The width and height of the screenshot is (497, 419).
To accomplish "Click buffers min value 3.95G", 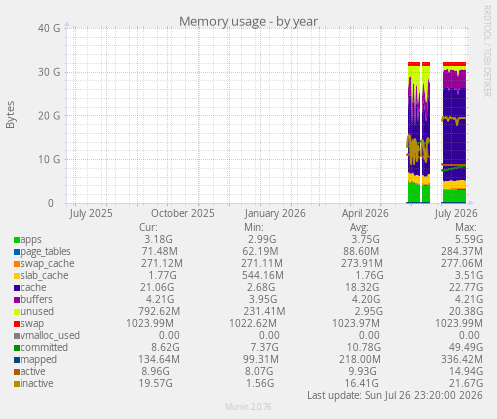I will [263, 299].
